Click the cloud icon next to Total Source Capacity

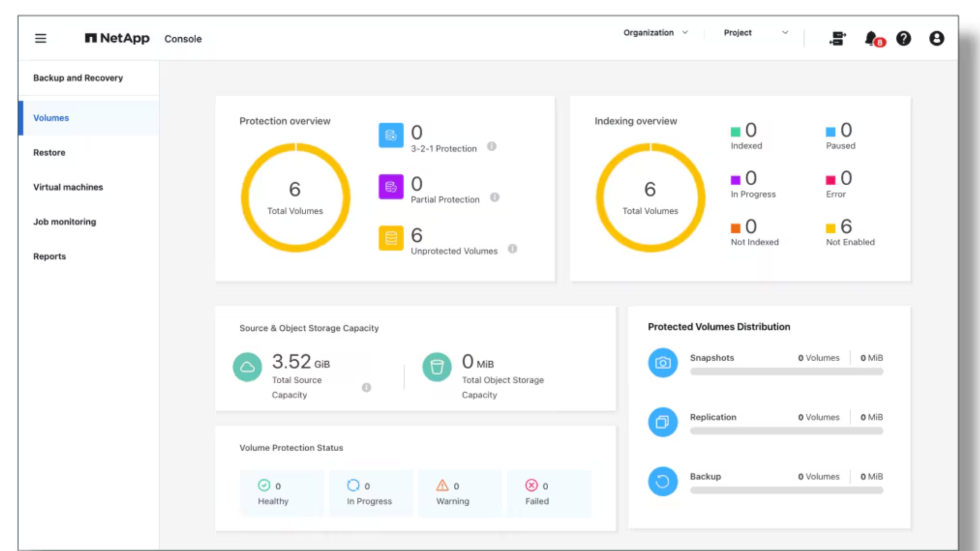(248, 367)
